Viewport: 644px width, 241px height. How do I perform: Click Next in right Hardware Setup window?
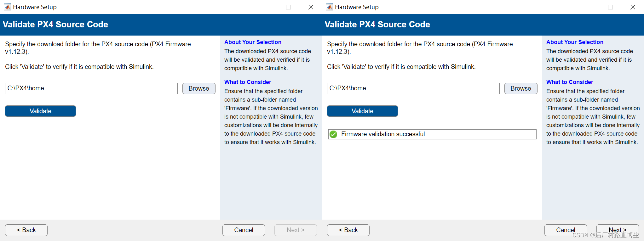pos(618,230)
